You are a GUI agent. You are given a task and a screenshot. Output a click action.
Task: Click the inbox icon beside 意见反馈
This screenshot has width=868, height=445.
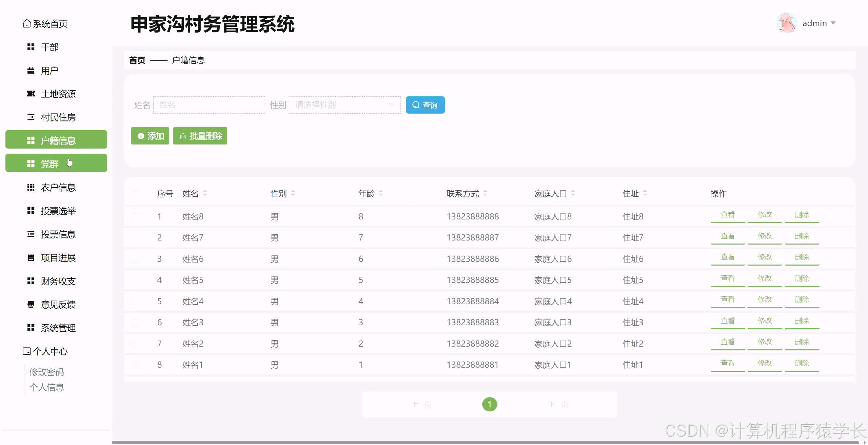31,305
